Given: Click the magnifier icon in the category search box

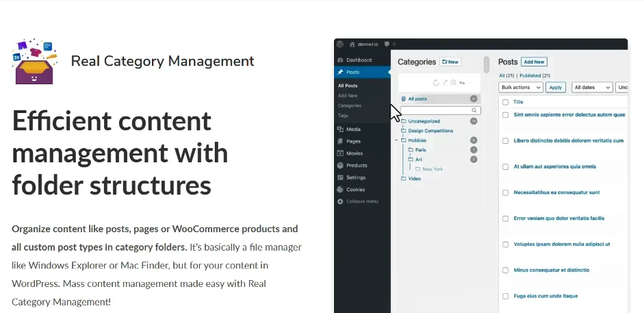Looking at the screenshot, I should coord(474,110).
